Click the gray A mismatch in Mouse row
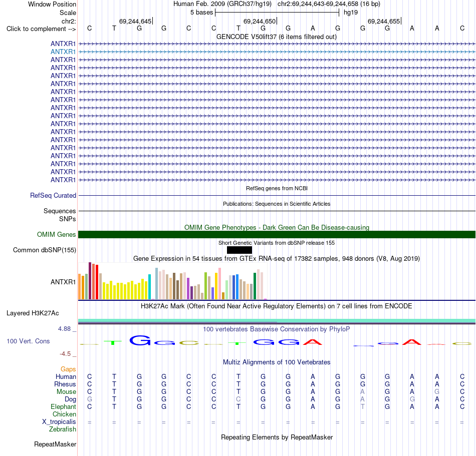 (x=362, y=391)
